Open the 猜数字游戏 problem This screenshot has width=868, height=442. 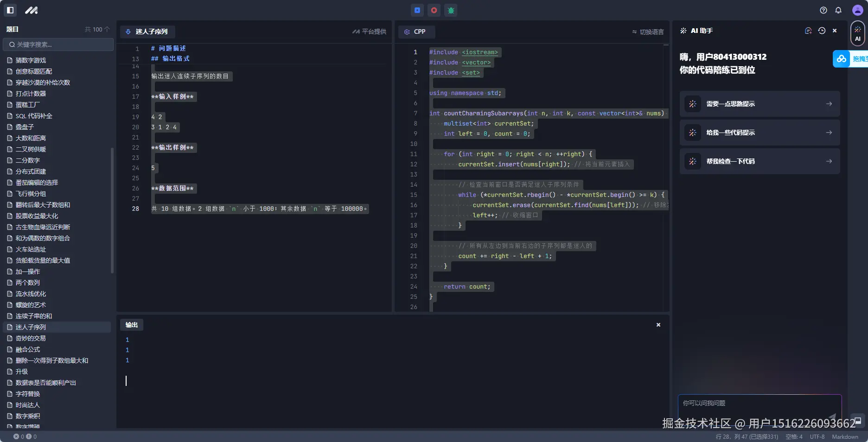pyautogui.click(x=57, y=60)
